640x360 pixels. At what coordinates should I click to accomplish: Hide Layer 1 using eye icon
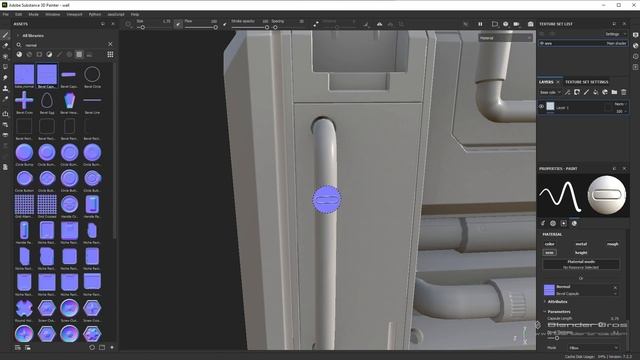[542, 107]
